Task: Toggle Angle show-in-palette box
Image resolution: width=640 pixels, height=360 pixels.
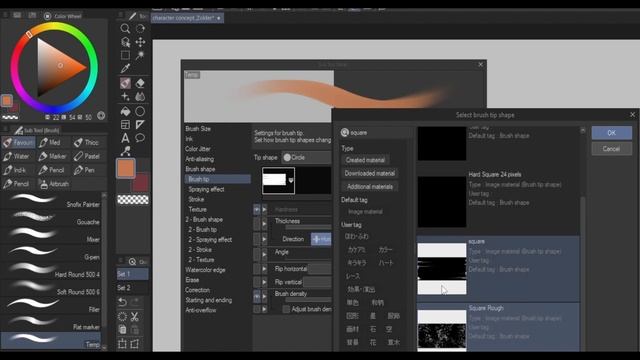Action: coord(257,254)
